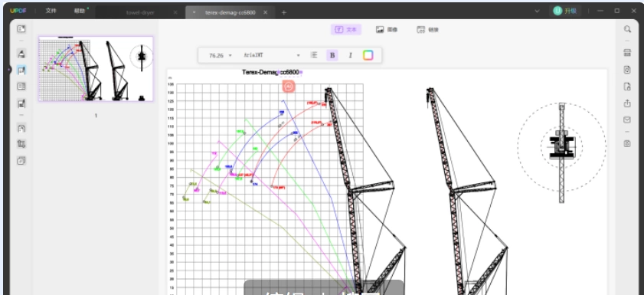This screenshot has width=644, height=295.
Task: Expand the open tabs list chevron
Action: (x=537, y=11)
